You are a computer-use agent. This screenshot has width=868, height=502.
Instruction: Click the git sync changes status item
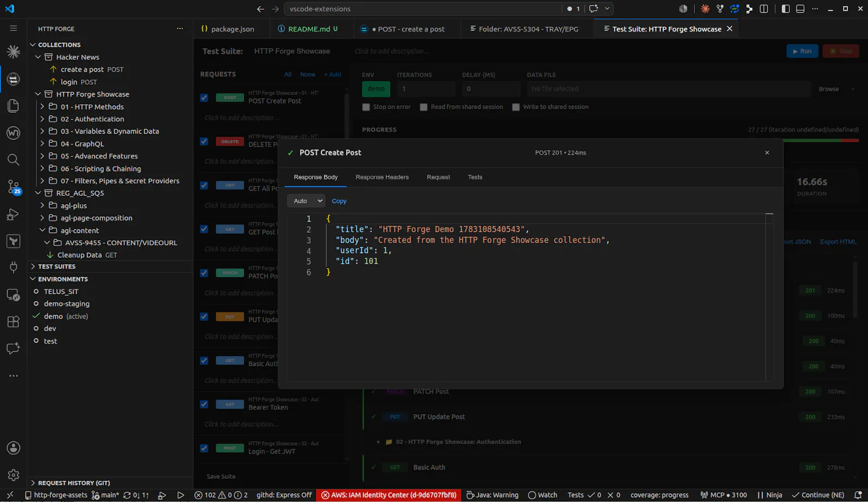point(136,495)
